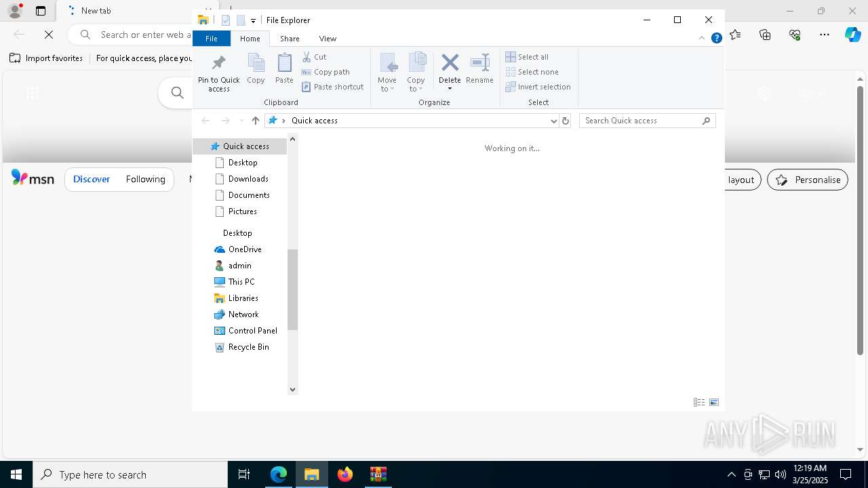Switch to large icons view
Viewport: 868px width, 488px height.
714,402
